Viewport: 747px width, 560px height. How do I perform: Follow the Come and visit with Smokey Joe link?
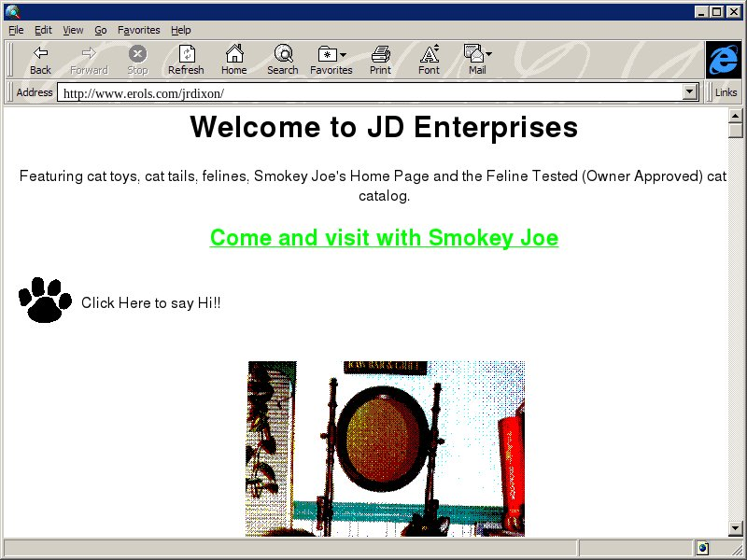point(384,238)
